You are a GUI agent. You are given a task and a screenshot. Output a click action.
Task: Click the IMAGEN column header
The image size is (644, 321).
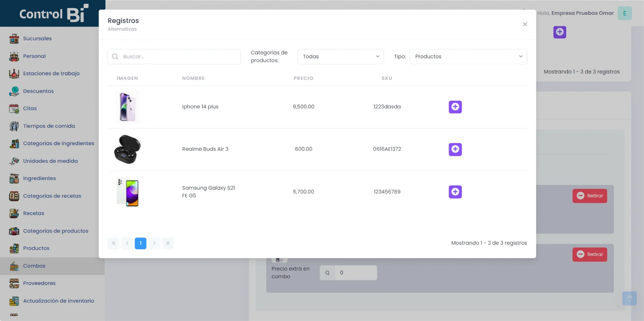(127, 78)
